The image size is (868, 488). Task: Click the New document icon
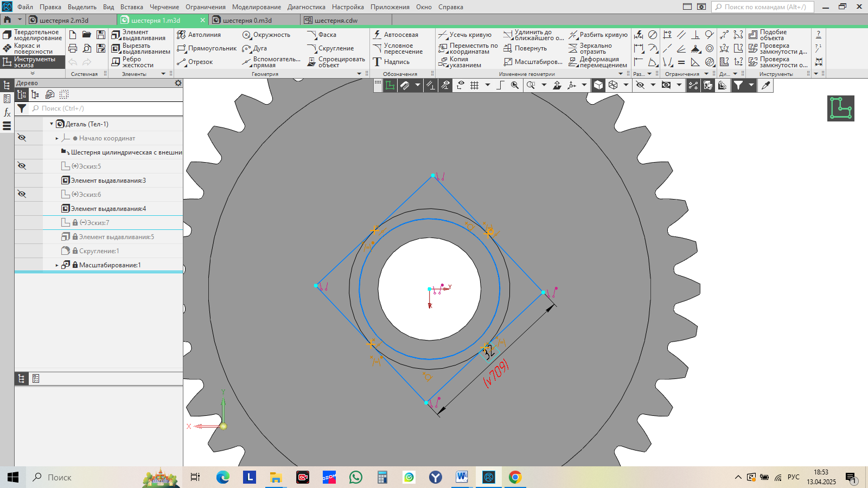(x=73, y=35)
